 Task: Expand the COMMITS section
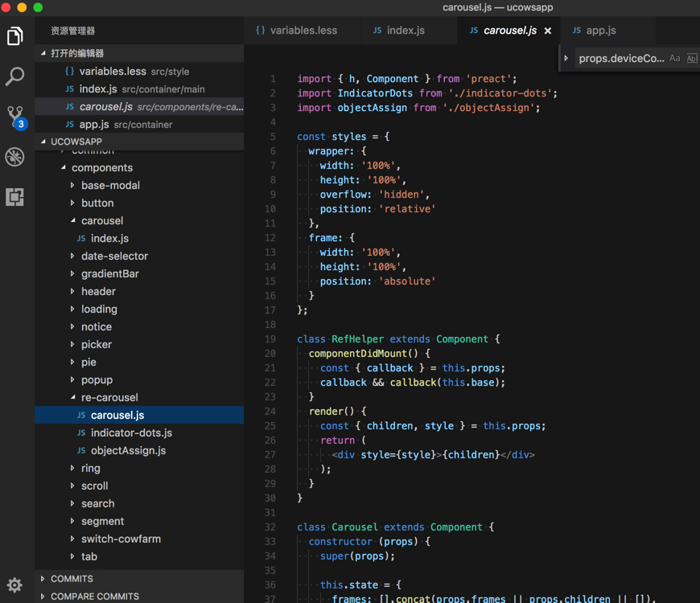coord(72,579)
